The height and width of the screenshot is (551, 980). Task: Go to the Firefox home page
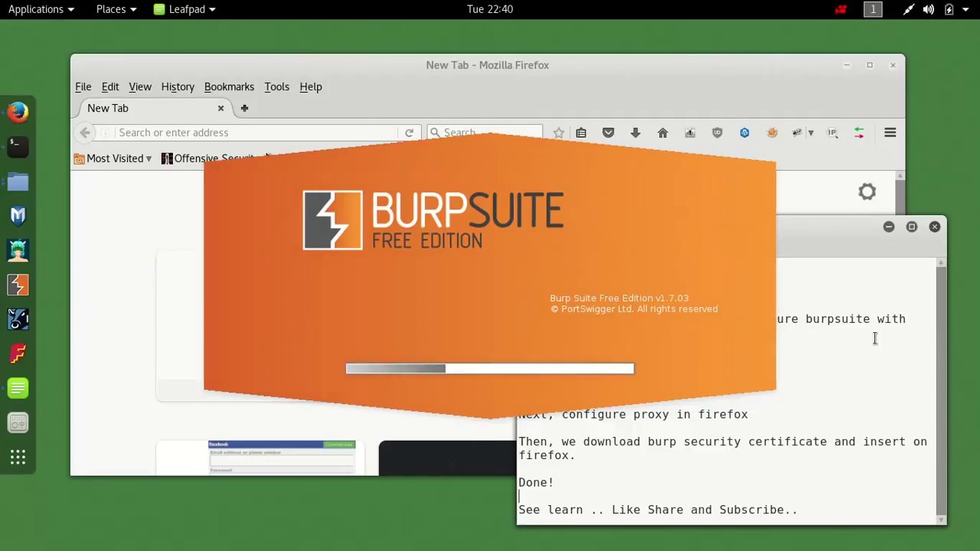663,132
